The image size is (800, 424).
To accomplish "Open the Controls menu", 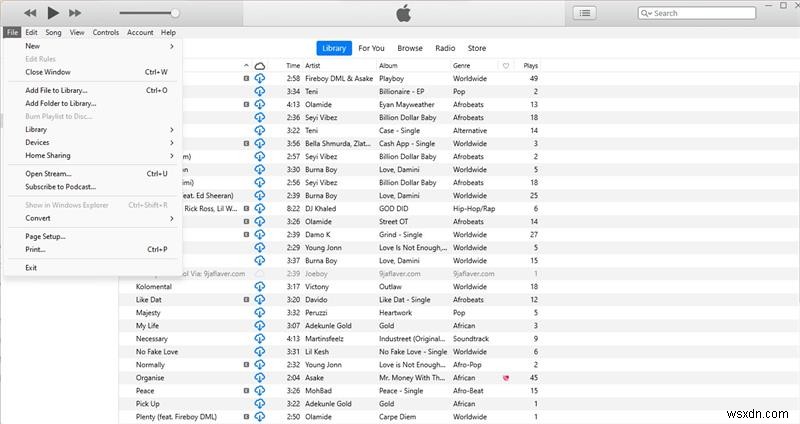I will [106, 32].
